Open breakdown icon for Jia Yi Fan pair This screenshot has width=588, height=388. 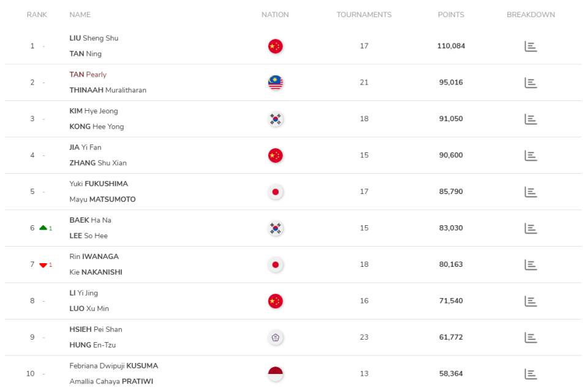click(530, 155)
